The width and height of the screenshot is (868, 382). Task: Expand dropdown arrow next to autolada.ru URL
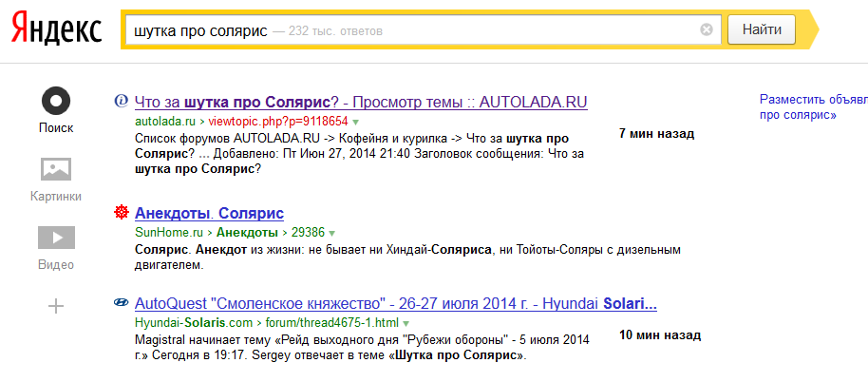click(355, 122)
